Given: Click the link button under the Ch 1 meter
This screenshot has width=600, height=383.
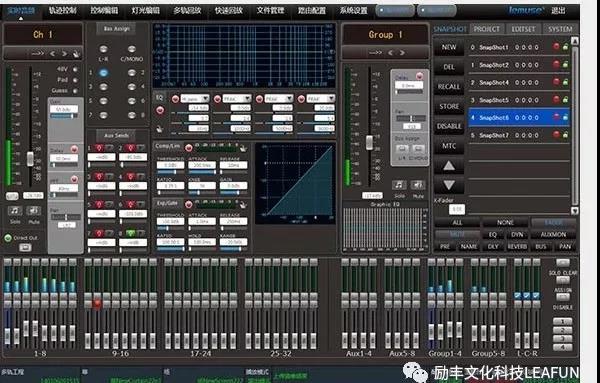Looking at the screenshot, I should point(12,196).
